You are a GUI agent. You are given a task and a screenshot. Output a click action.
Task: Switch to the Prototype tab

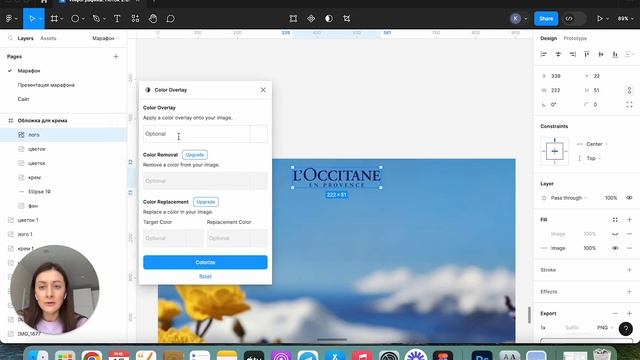click(x=575, y=38)
